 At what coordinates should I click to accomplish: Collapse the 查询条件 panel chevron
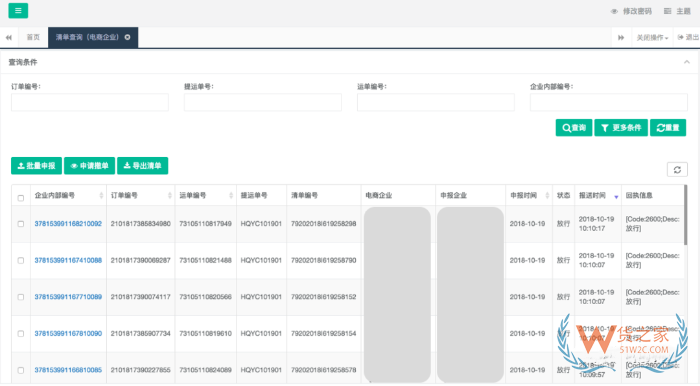(687, 62)
